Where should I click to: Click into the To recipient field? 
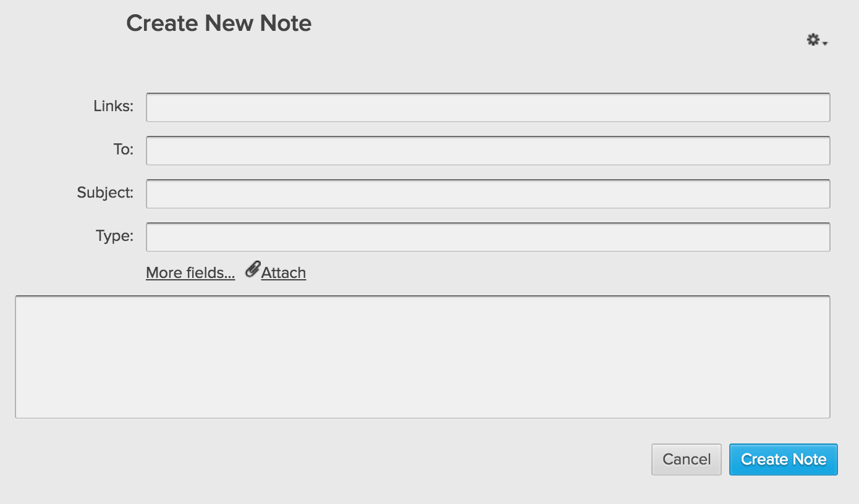(x=488, y=151)
